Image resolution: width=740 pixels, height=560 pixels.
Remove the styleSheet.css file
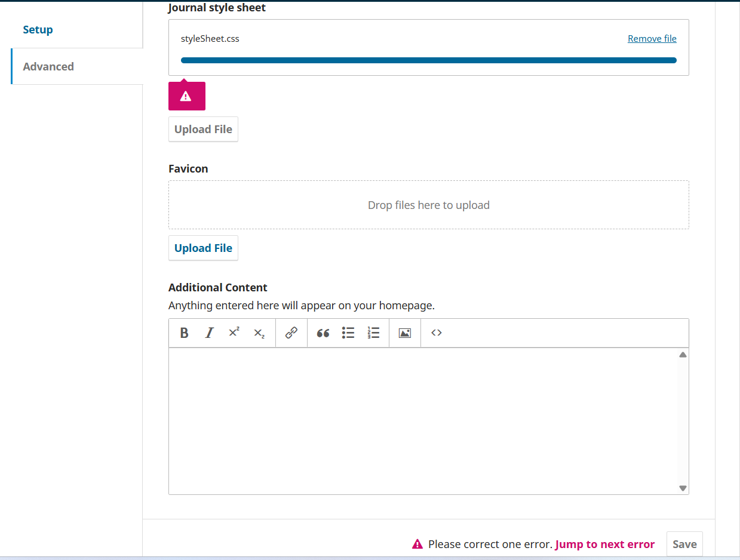(652, 39)
